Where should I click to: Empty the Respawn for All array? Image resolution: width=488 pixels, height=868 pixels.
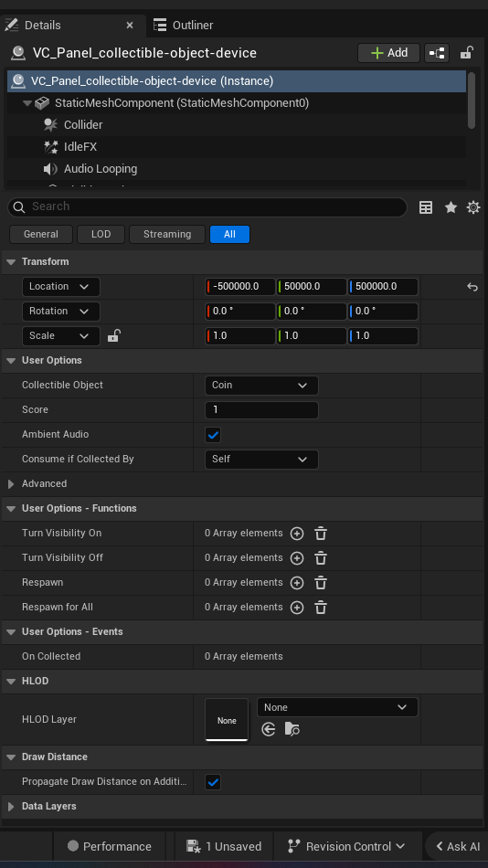(x=321, y=608)
